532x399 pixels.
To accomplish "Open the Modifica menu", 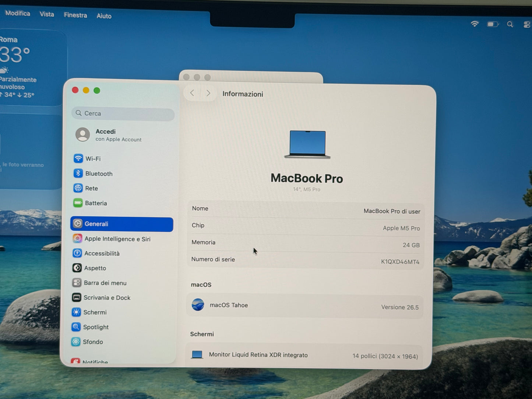I will 18,13.
